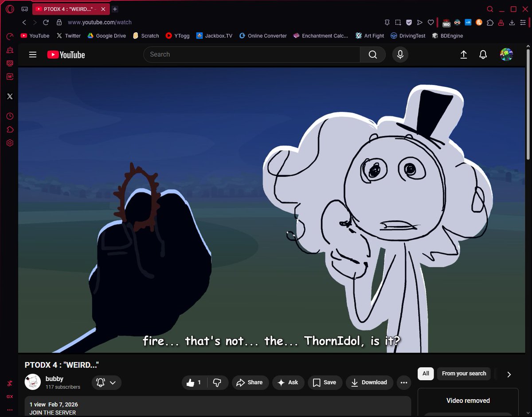Pause the video by clicking player
The height and width of the screenshot is (417, 532).
point(272,210)
